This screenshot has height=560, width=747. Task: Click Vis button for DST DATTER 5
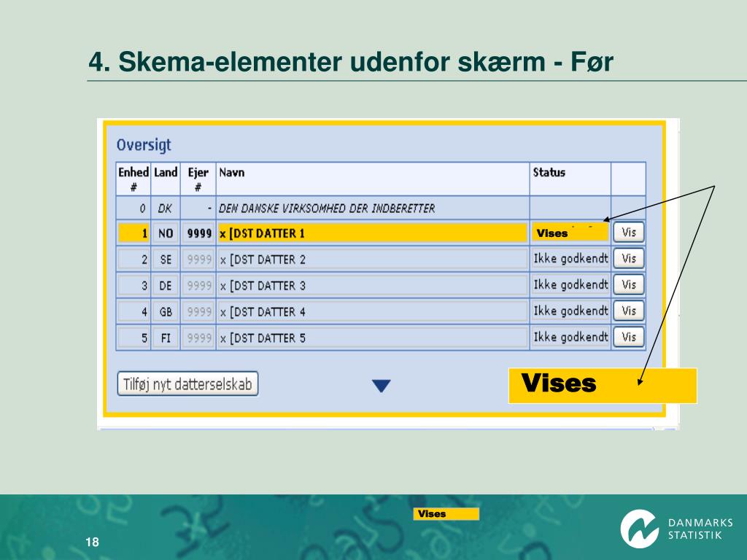click(628, 337)
